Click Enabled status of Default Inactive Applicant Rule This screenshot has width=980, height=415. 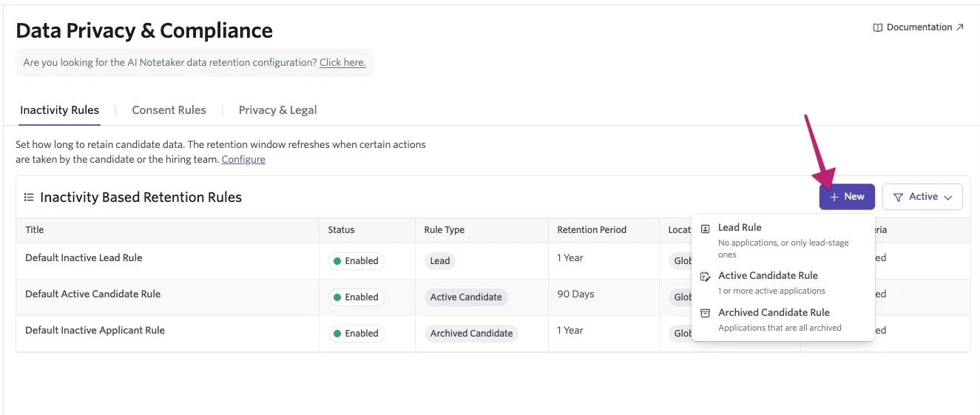356,334
